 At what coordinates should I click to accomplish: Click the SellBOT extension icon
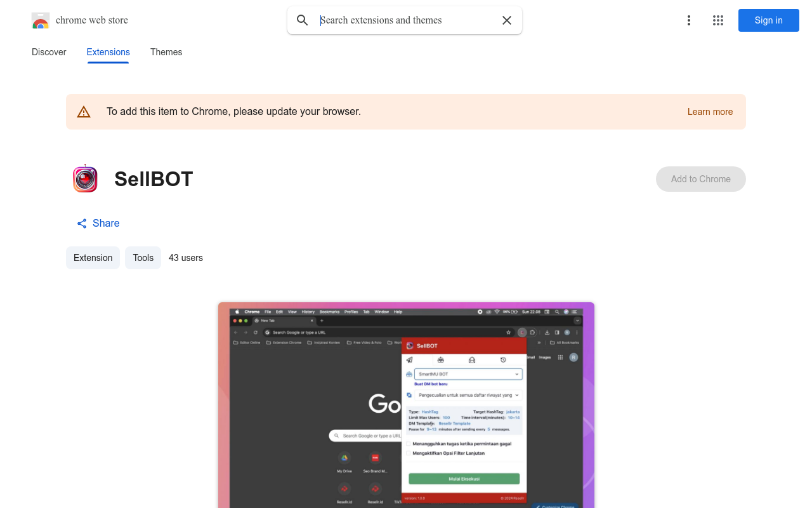(x=85, y=179)
